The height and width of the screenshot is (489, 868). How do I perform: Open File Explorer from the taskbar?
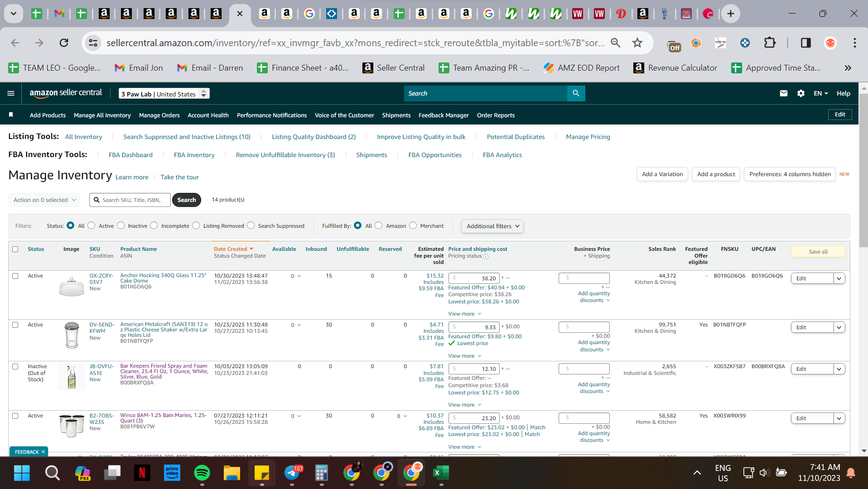click(x=232, y=473)
